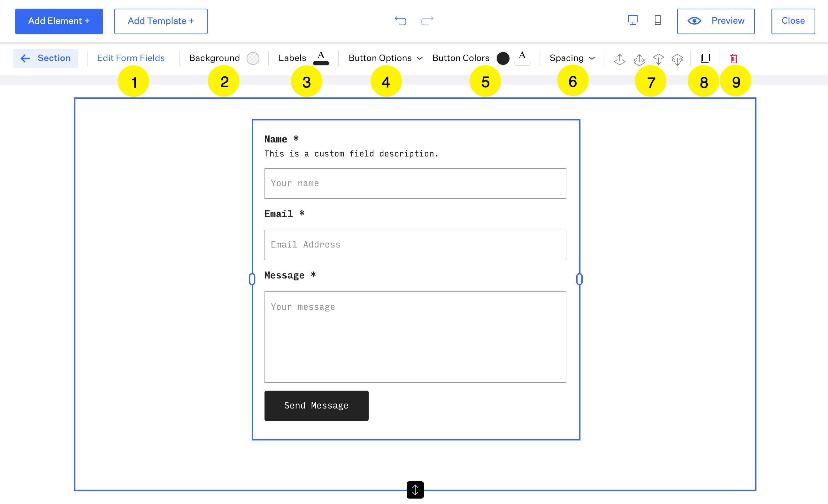The image size is (828, 504).
Task: Change the Labels text color
Action: pos(321,58)
